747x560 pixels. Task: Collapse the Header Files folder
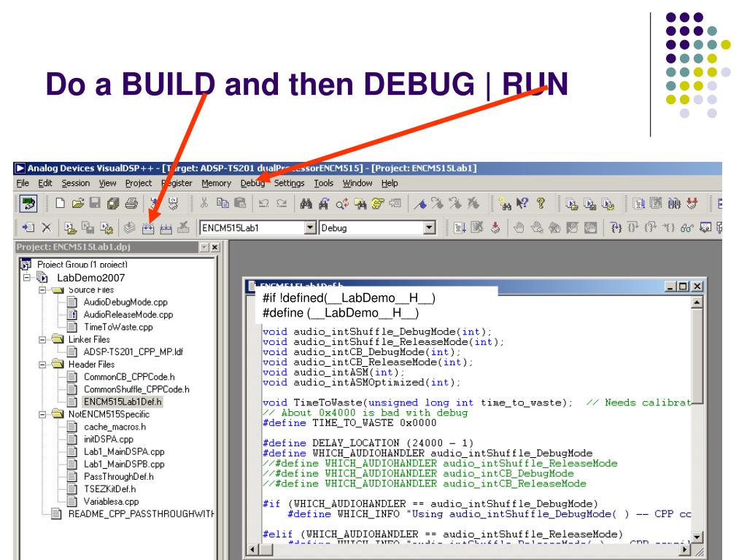pyautogui.click(x=42, y=365)
